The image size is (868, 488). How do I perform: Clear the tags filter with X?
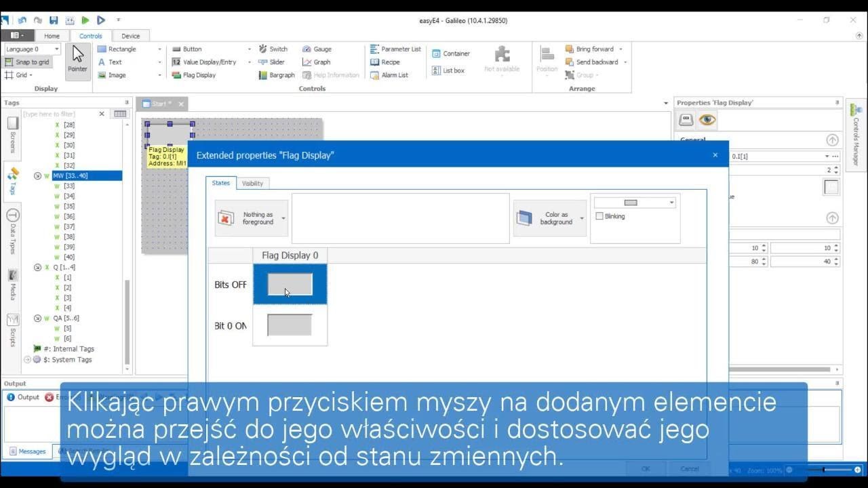click(102, 114)
